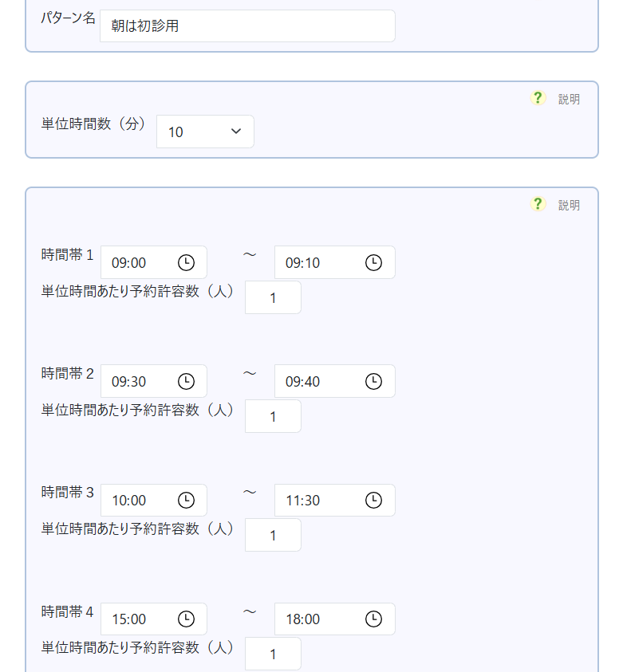
Task: Click 時間帯 3 予約許容数 input field
Action: 273,536
